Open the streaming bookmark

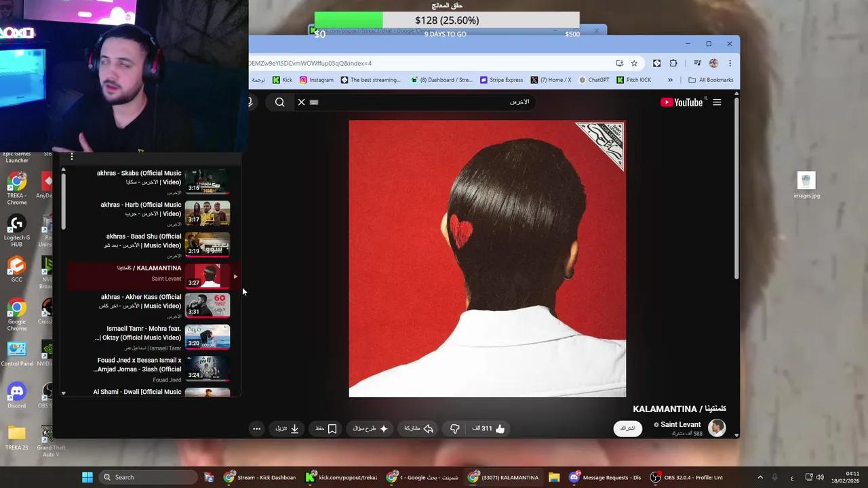[370, 80]
